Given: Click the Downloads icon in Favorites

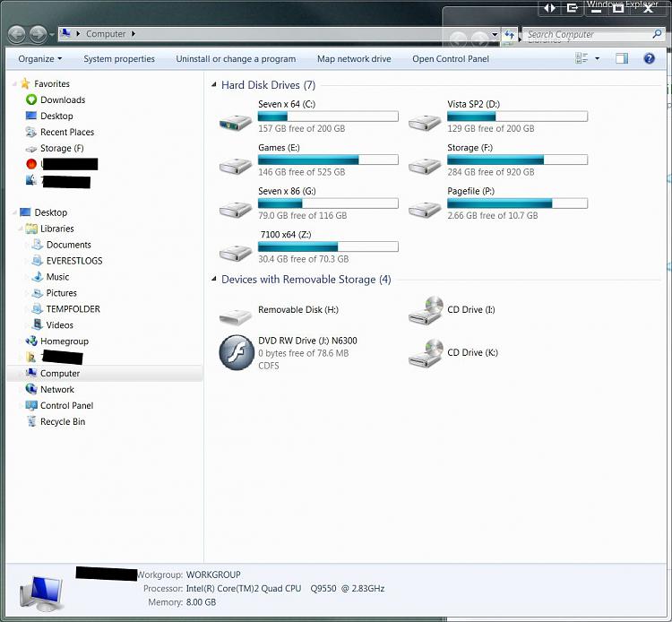Looking at the screenshot, I should click(x=31, y=99).
